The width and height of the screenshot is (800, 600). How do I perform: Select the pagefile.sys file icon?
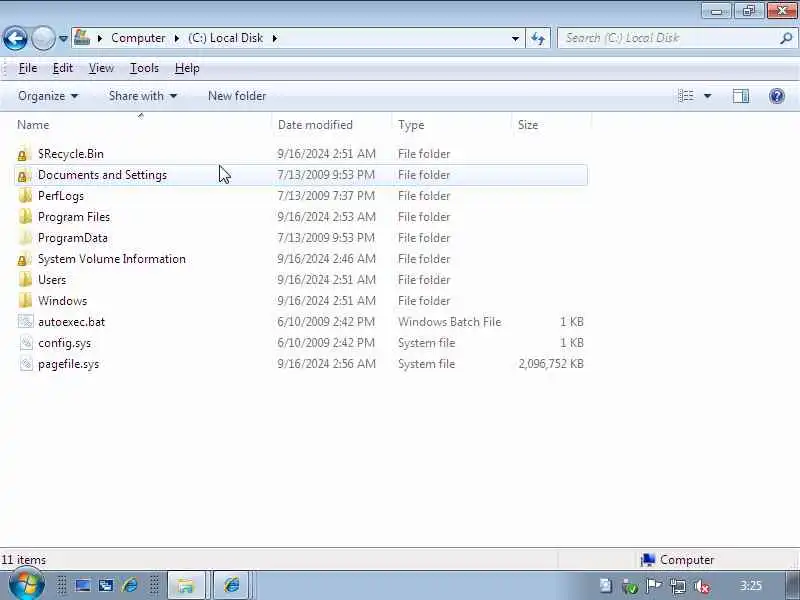pyautogui.click(x=26, y=364)
